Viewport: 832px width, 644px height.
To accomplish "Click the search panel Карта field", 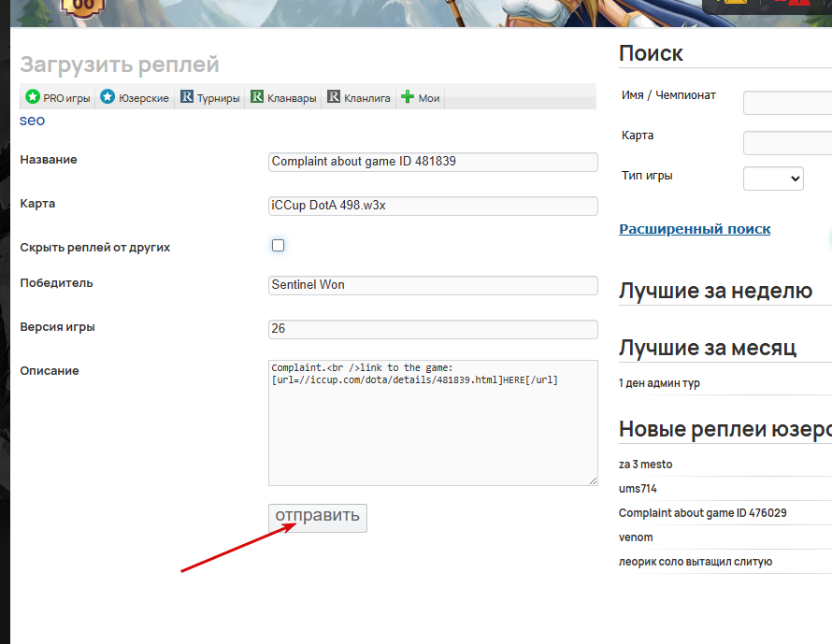I will pyautogui.click(x=787, y=143).
